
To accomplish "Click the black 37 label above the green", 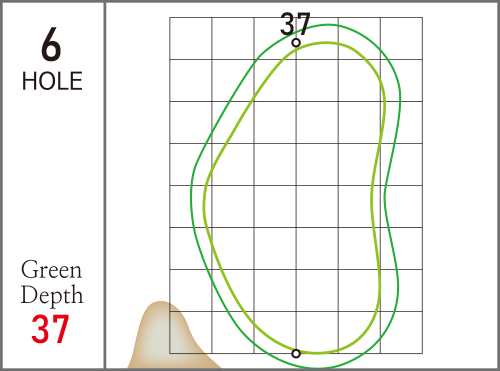I will point(295,24).
